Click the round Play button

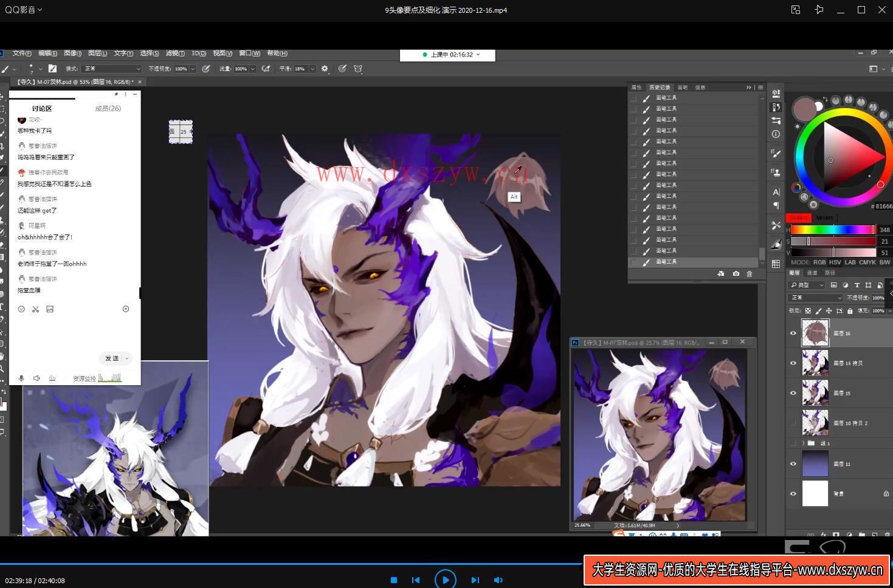click(x=446, y=579)
